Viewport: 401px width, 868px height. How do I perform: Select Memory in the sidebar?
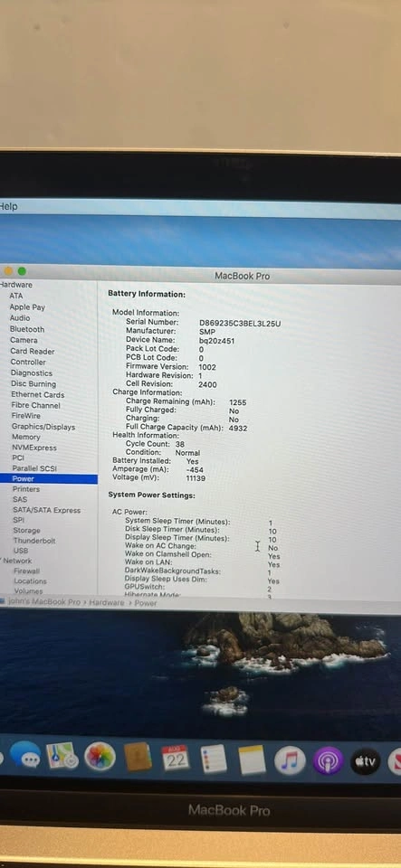coord(26,437)
